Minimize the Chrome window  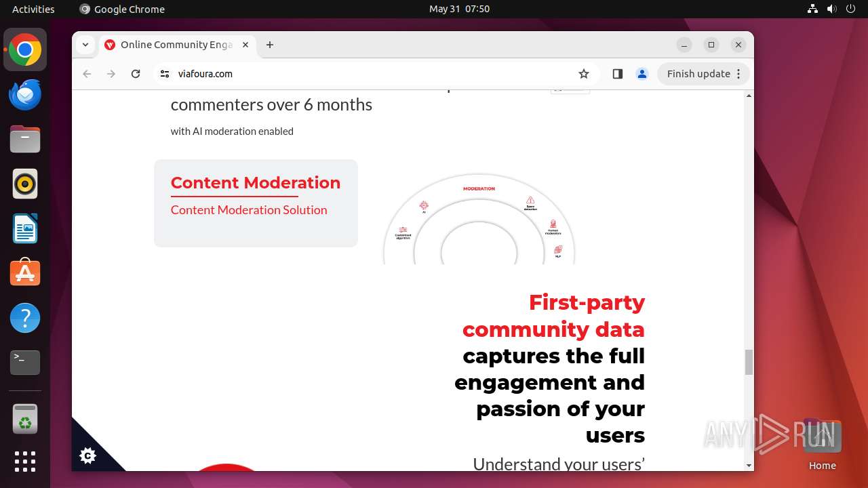coord(684,45)
